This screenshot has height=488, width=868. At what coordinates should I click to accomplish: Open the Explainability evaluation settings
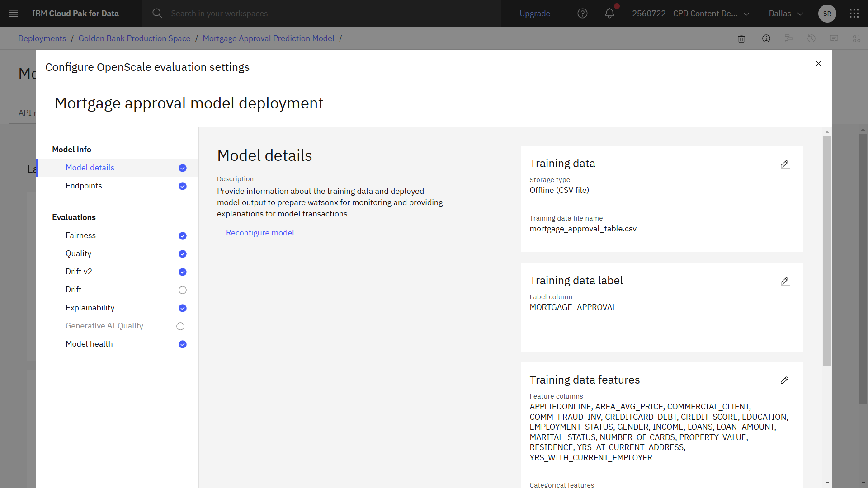[90, 307]
